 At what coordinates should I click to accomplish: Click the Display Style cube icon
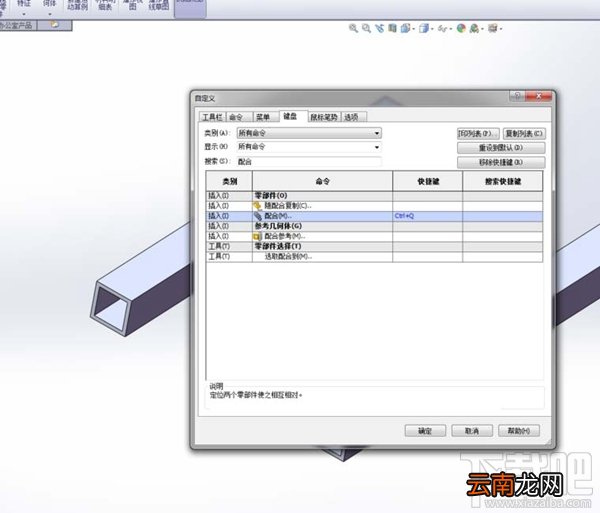pyautogui.click(x=423, y=28)
